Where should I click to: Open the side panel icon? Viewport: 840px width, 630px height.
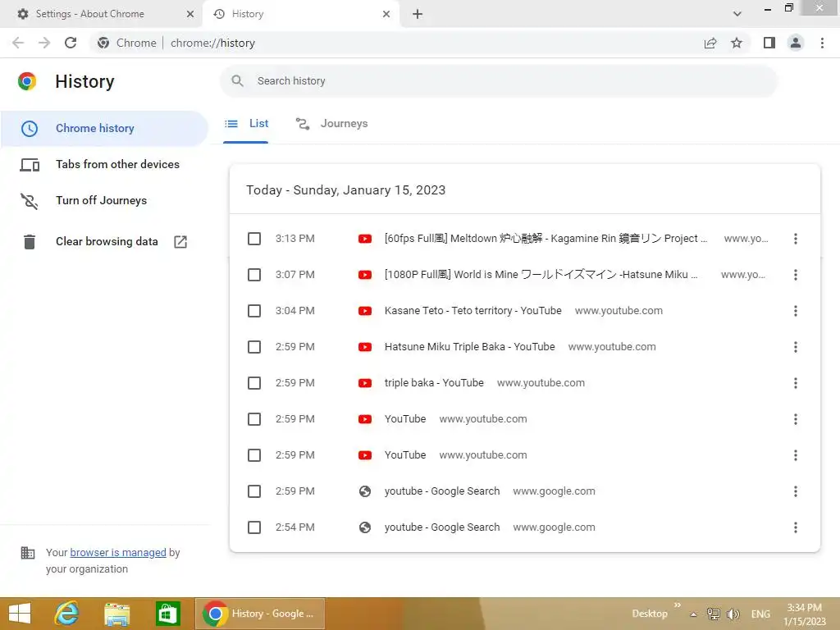[769, 43]
